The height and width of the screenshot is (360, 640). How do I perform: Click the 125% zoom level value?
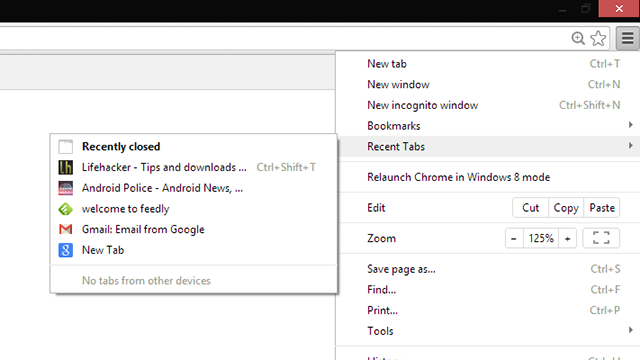pos(541,238)
